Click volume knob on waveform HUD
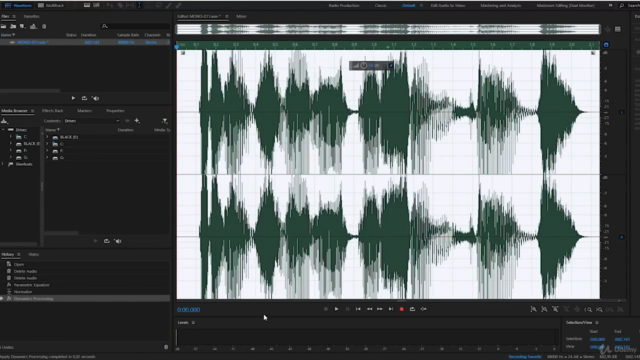The height and width of the screenshot is (360, 640). coord(363,65)
